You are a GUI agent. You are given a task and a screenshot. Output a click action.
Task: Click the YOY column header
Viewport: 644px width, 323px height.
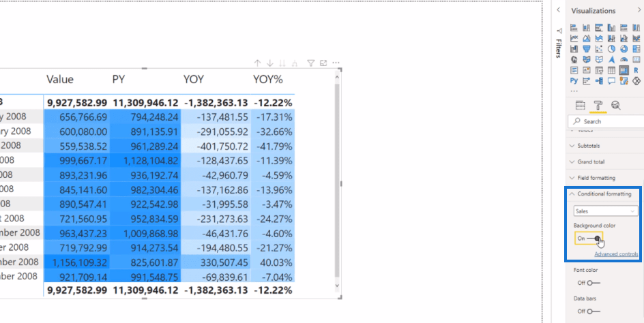pos(194,79)
